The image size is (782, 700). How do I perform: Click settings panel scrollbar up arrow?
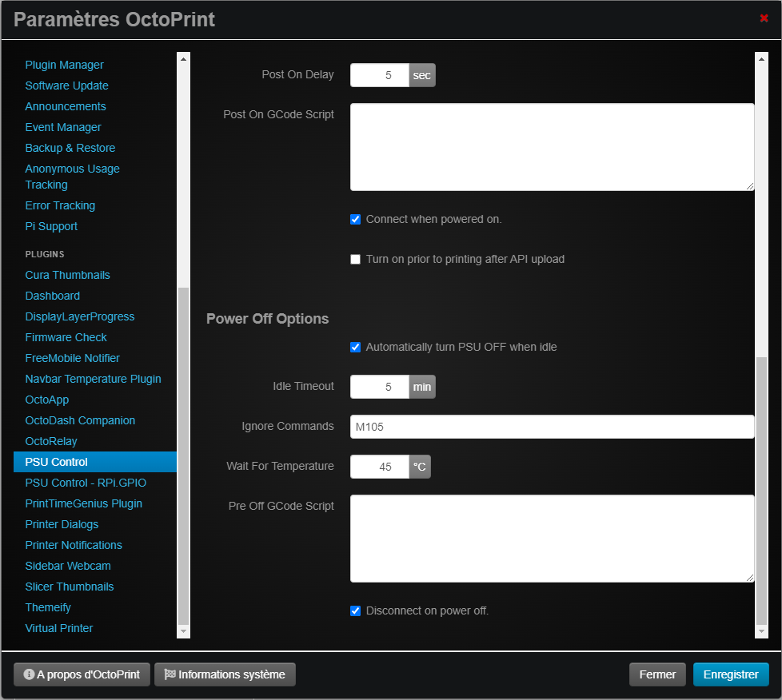point(761,59)
